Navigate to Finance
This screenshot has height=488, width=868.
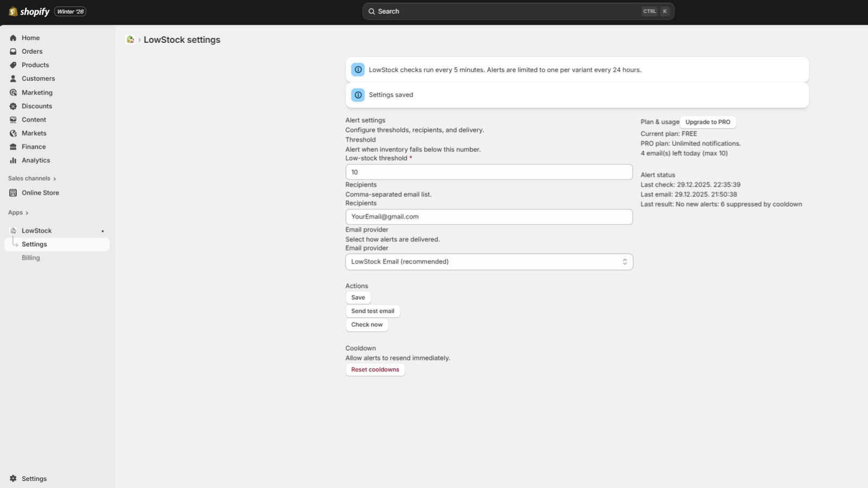[x=34, y=146]
